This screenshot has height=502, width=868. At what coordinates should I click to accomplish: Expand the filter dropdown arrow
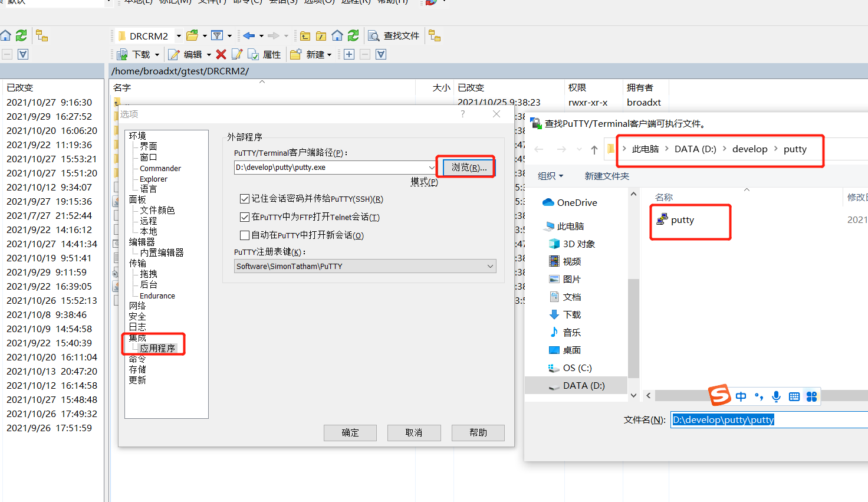(x=229, y=36)
